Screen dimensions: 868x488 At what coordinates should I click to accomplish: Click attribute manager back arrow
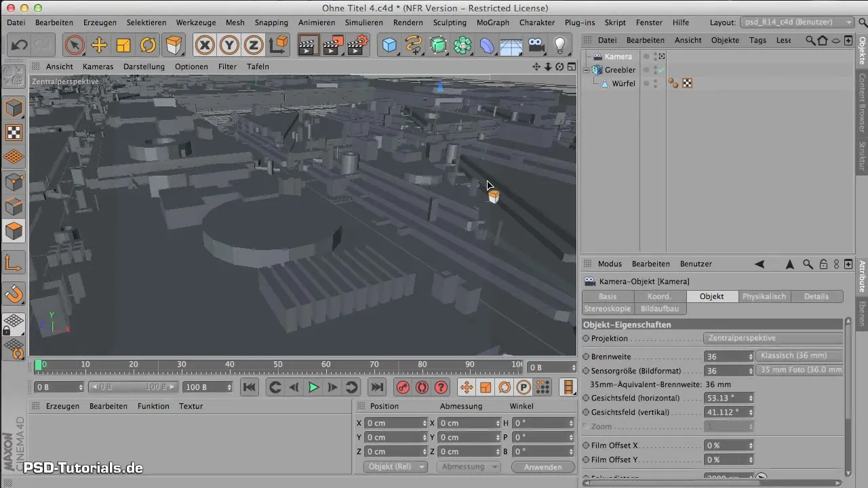click(759, 264)
